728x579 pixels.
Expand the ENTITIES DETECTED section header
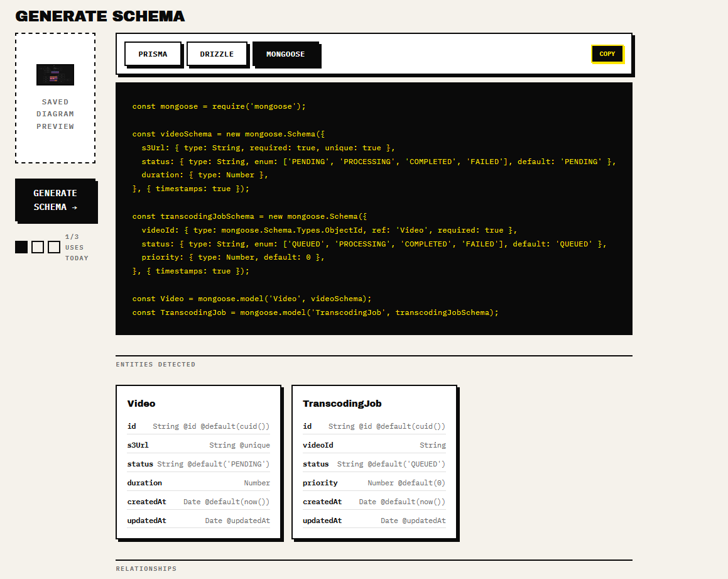155,364
